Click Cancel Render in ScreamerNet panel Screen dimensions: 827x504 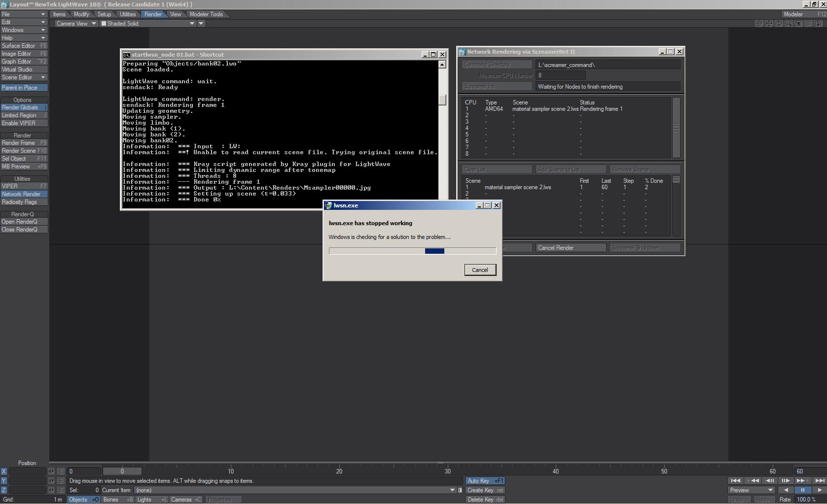click(x=571, y=248)
